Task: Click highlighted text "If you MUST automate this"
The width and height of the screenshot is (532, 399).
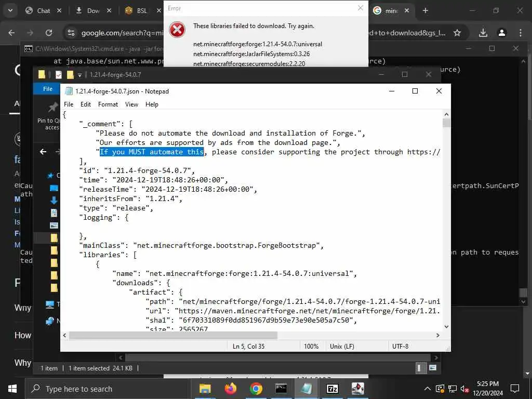Action: [x=152, y=152]
